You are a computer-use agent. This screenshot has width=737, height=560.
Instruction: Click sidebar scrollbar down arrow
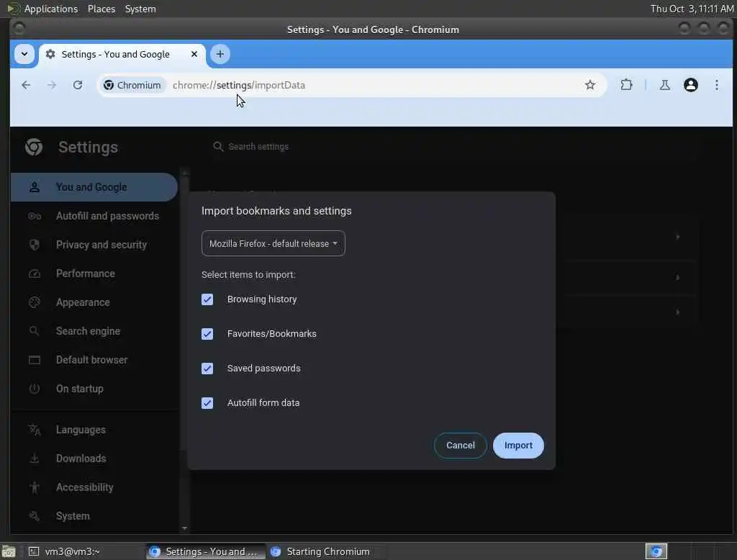coord(185,528)
